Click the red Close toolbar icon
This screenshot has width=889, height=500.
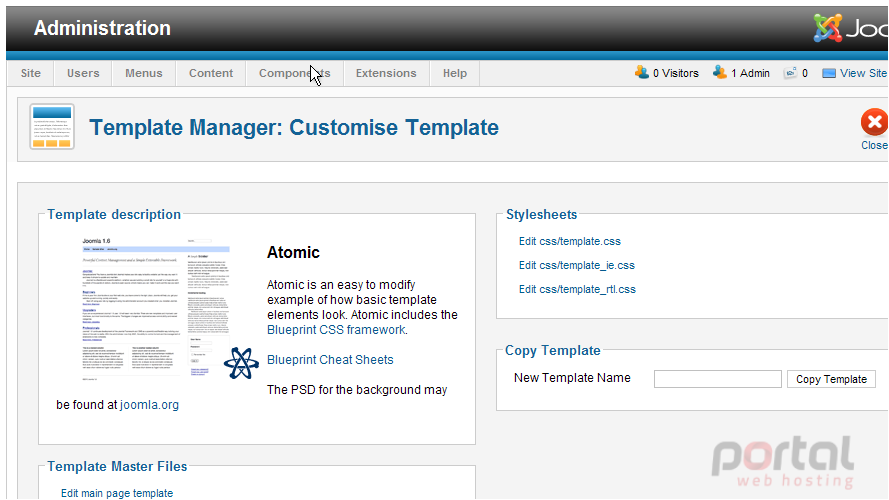874,122
